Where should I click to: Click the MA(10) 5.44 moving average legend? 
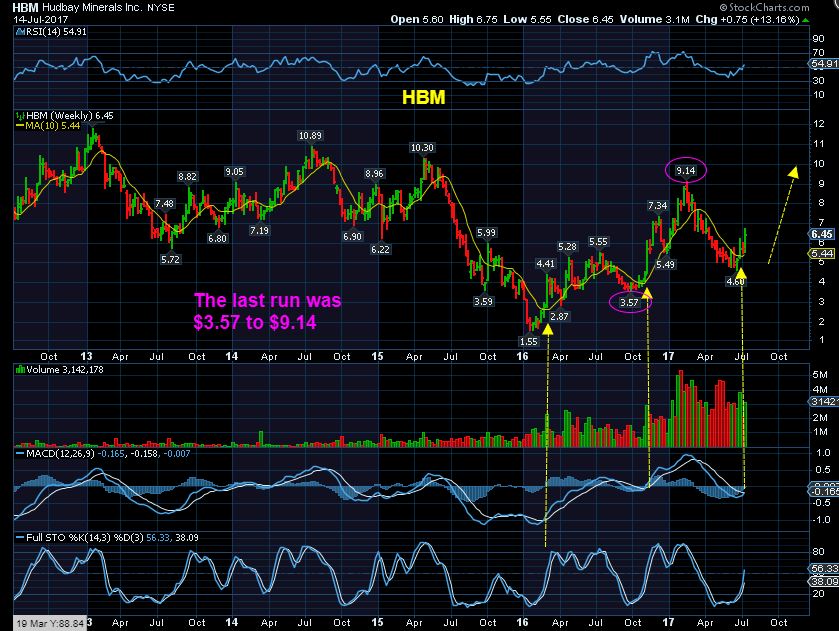coord(52,126)
